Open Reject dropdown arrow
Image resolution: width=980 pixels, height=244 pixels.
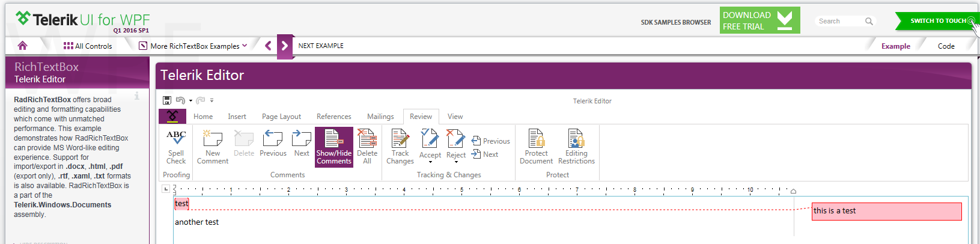[x=456, y=162]
